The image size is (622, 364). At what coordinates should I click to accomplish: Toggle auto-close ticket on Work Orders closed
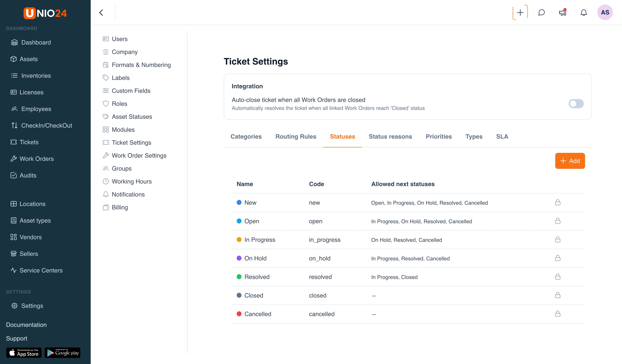point(576,104)
